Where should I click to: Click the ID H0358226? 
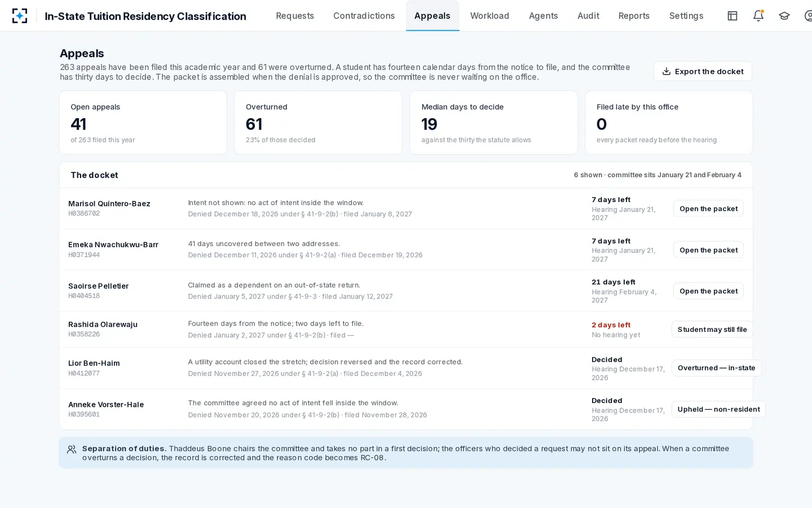pyautogui.click(x=84, y=334)
